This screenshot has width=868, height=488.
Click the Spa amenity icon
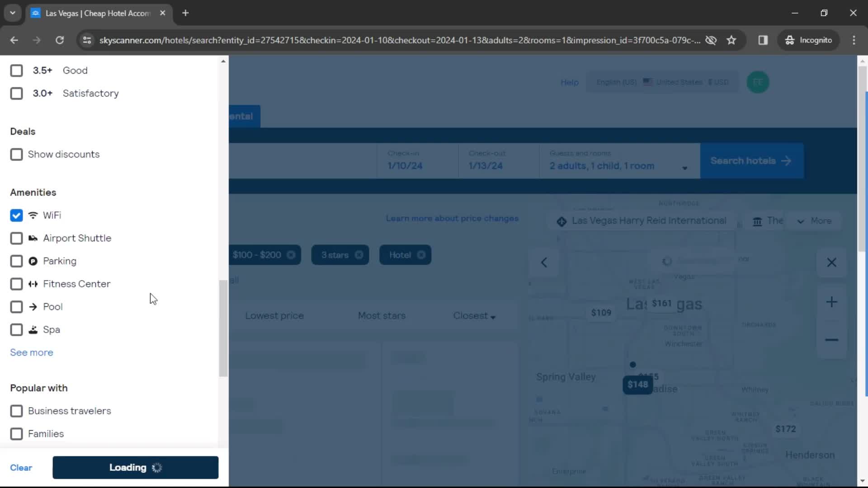pyautogui.click(x=33, y=329)
